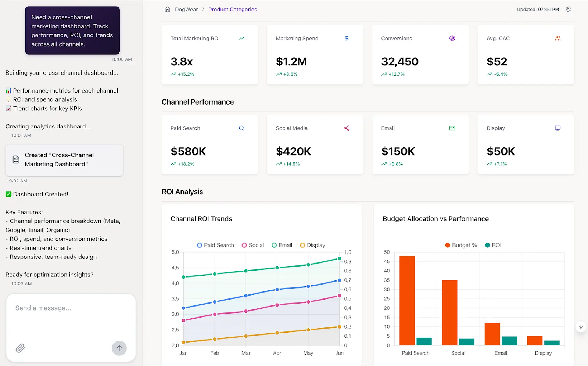Click the target icon on Conversions card
The image size is (588, 366).
click(x=452, y=38)
